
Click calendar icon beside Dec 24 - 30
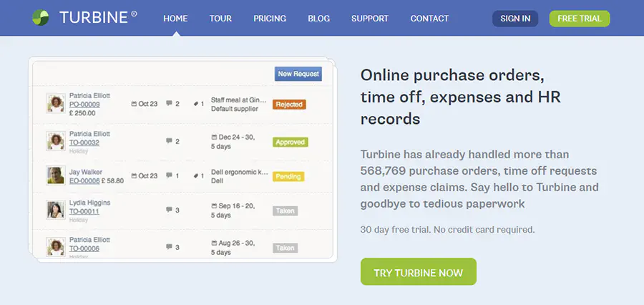tap(214, 137)
